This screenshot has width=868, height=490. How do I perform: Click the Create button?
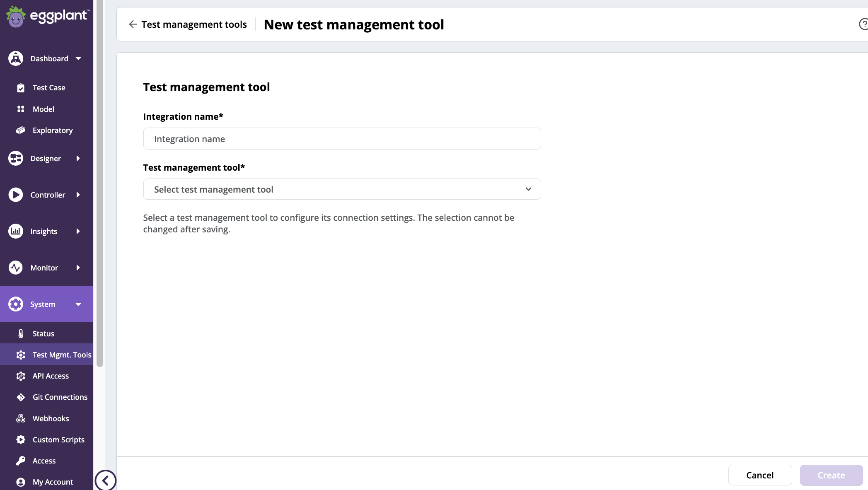tap(831, 475)
